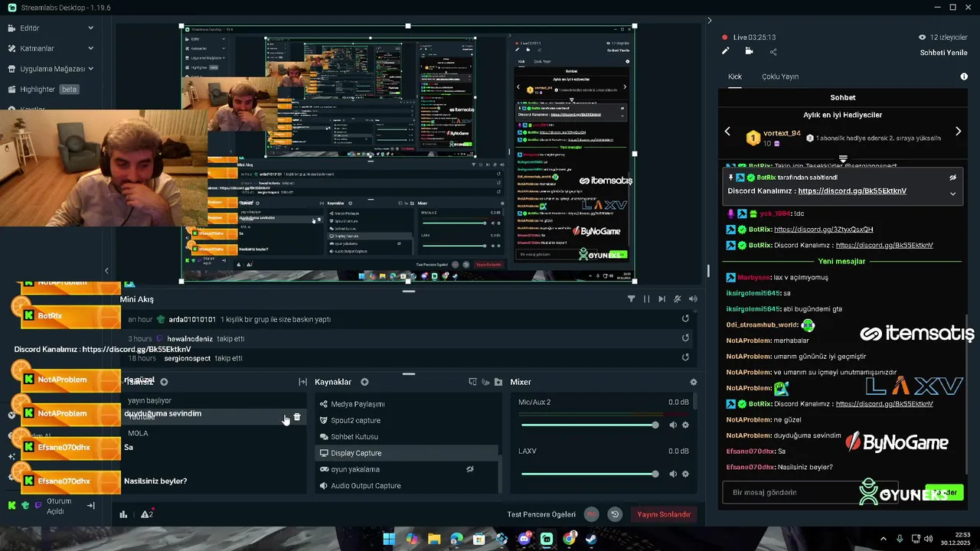Switch to the Kick chat tab
Screen dimensions: 980x551
[735, 77]
